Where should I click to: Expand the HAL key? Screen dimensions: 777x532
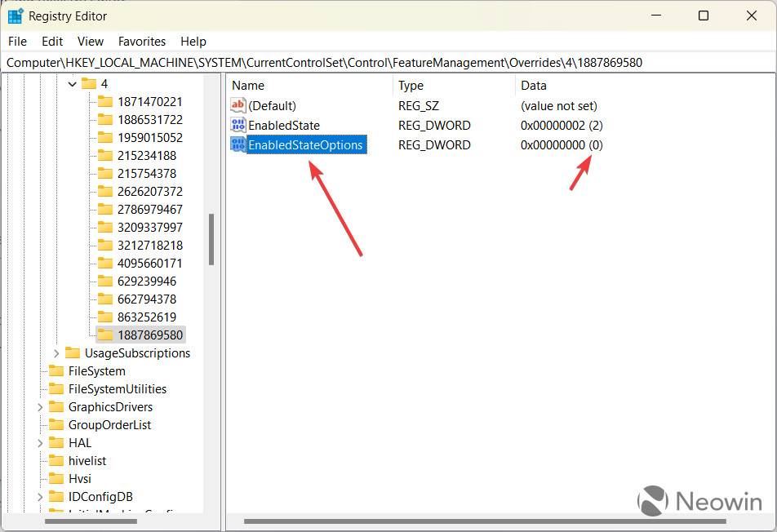[40, 443]
